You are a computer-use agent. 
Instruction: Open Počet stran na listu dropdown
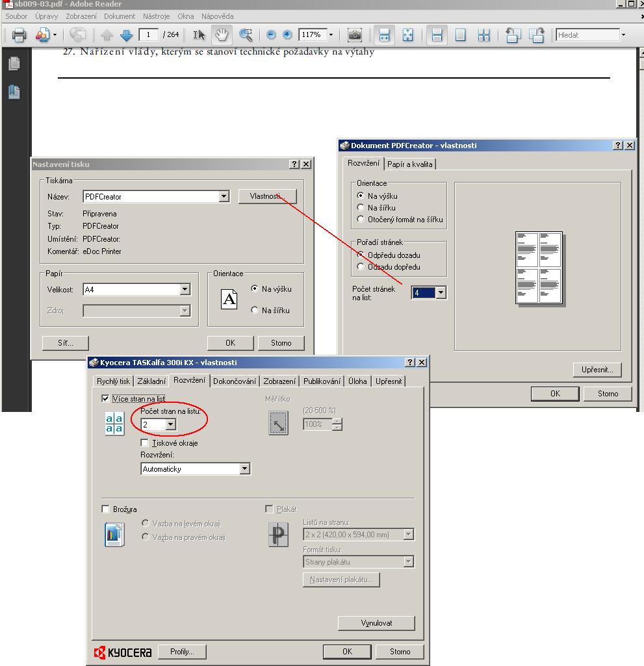tap(170, 424)
